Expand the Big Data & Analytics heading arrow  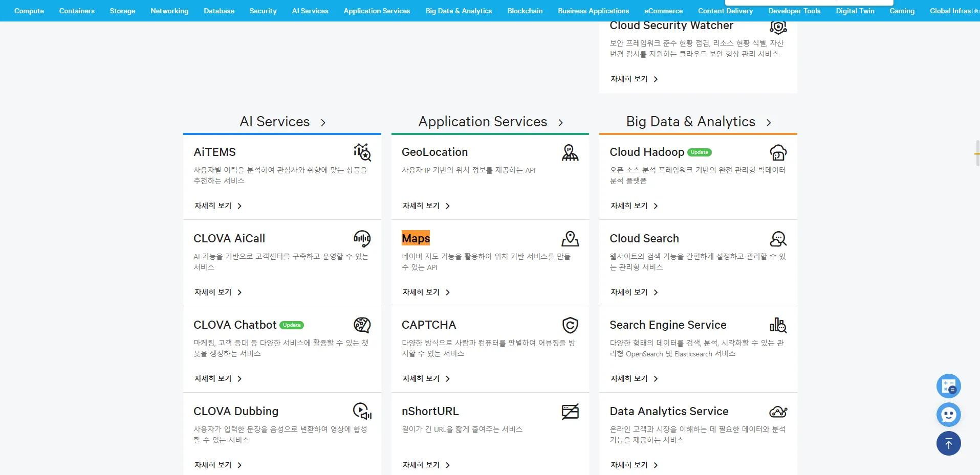click(x=769, y=122)
